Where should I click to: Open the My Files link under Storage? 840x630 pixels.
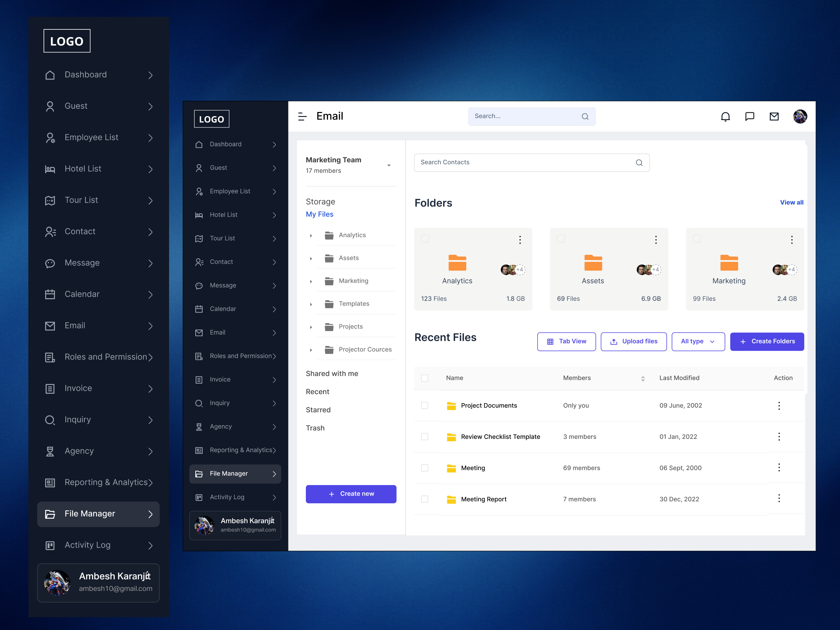click(x=319, y=214)
